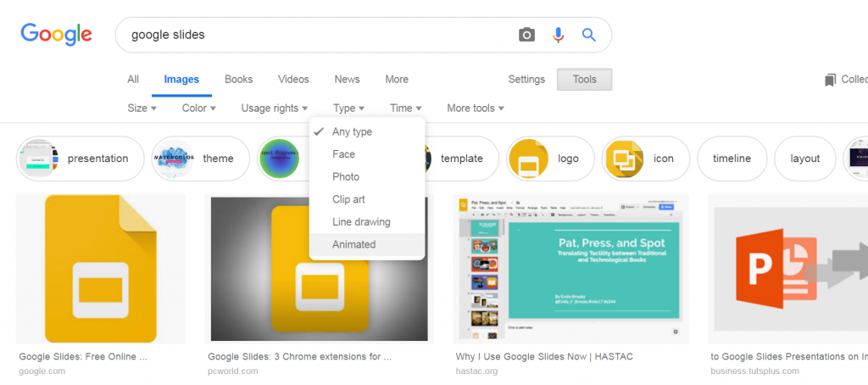
Task: Toggle the Tools filter bar button
Action: [x=584, y=80]
